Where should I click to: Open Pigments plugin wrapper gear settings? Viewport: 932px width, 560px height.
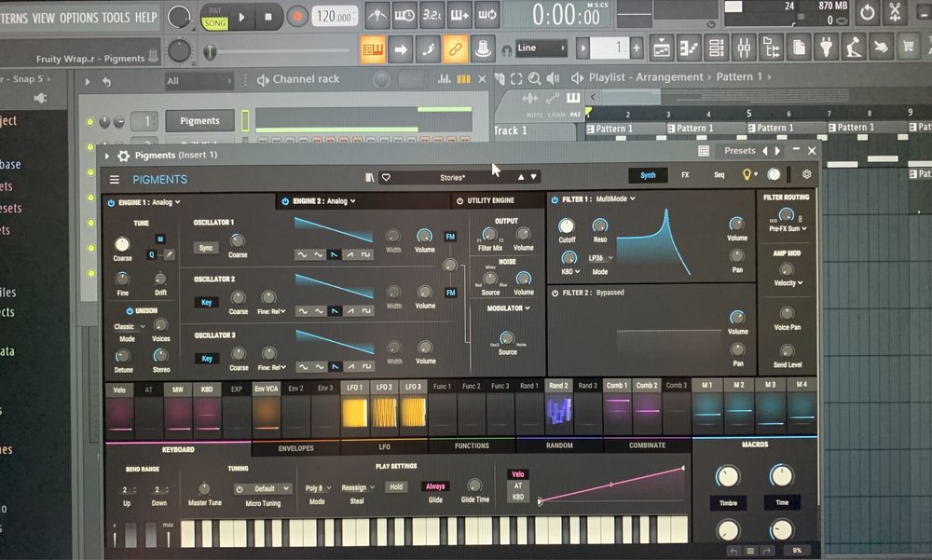[x=123, y=156]
